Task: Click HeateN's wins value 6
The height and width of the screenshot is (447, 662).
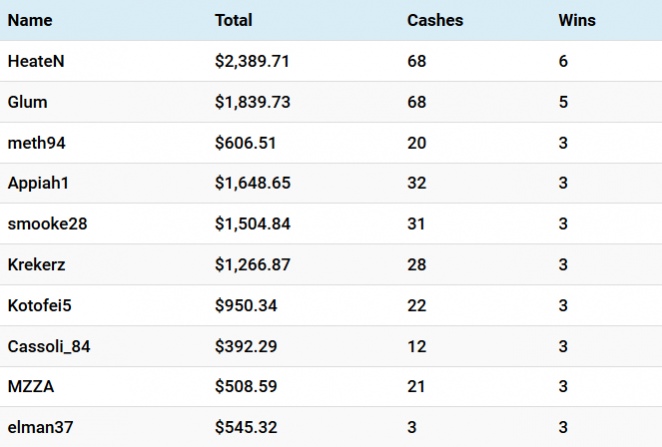Action: coord(563,61)
